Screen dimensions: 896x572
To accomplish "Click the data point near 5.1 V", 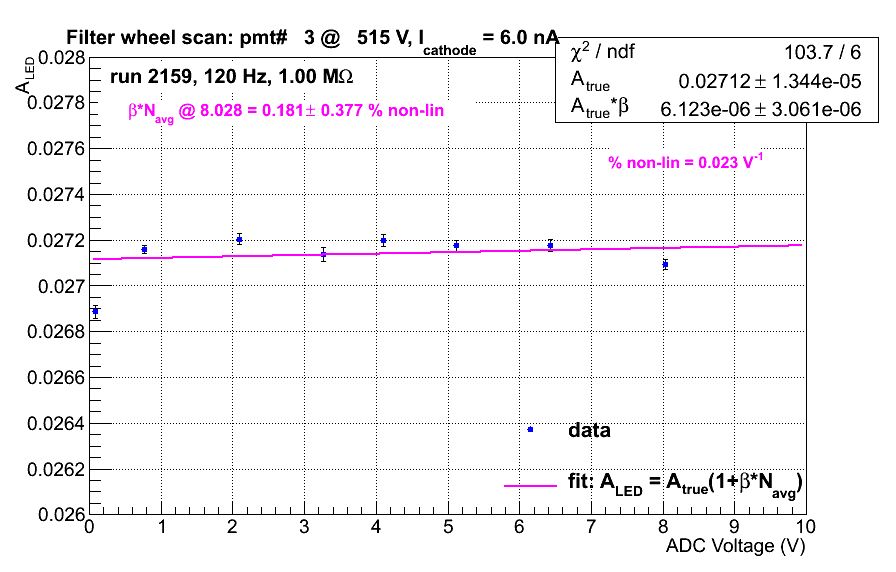I will point(456,246).
